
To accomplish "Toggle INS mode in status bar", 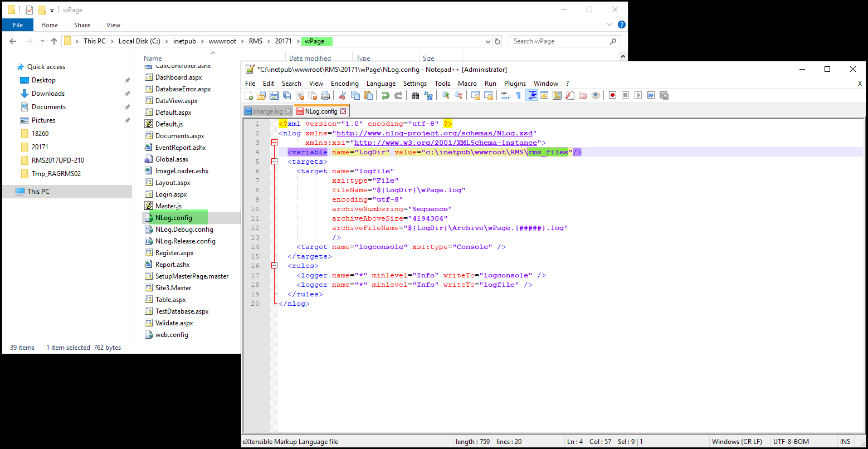I will (x=845, y=442).
